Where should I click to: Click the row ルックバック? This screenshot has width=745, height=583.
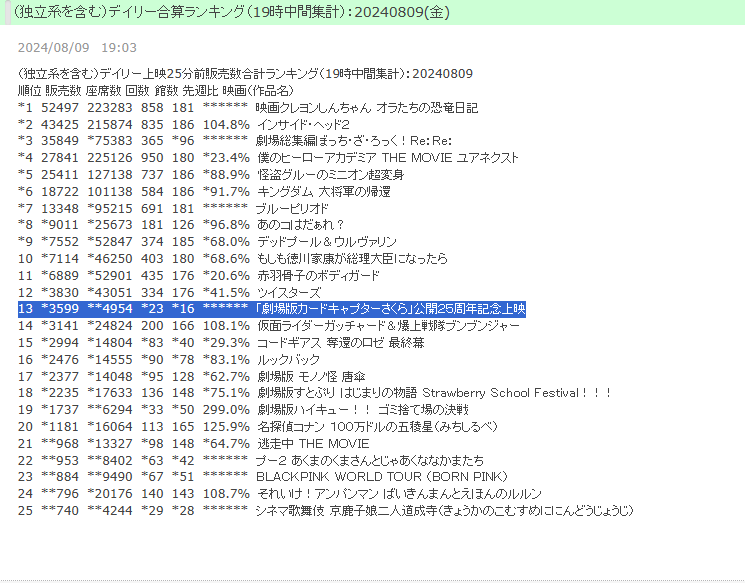point(169,360)
